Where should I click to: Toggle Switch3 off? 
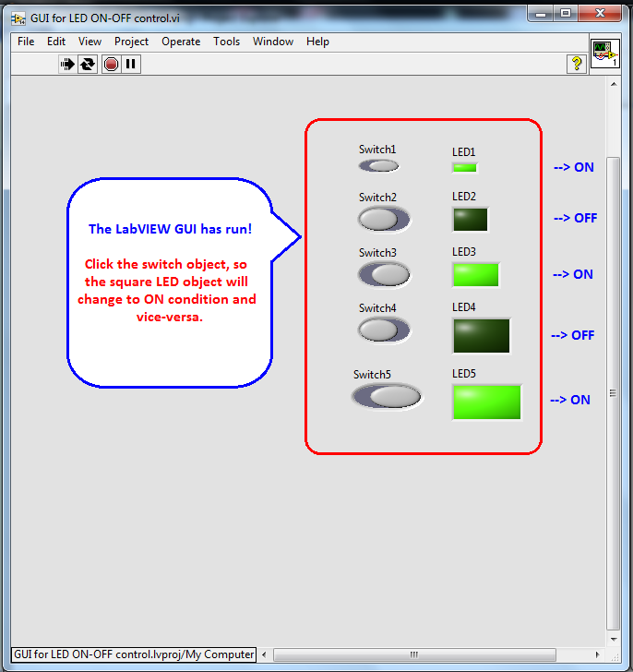(x=384, y=274)
